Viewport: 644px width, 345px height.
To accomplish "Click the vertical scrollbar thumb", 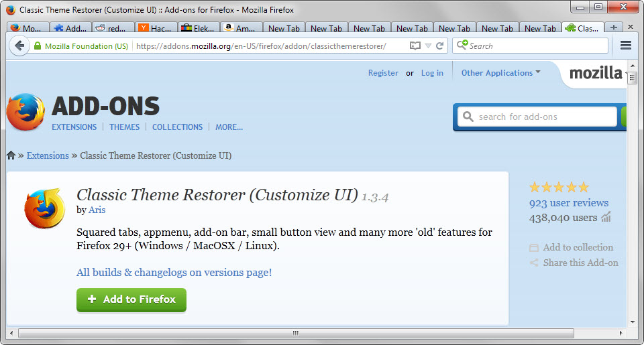I will coord(632,78).
